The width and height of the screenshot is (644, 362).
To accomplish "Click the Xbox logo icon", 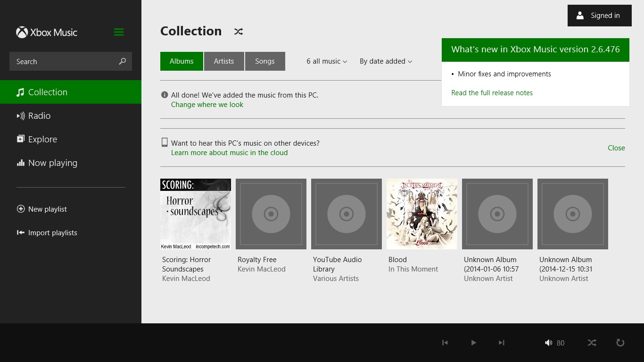I will click(22, 32).
